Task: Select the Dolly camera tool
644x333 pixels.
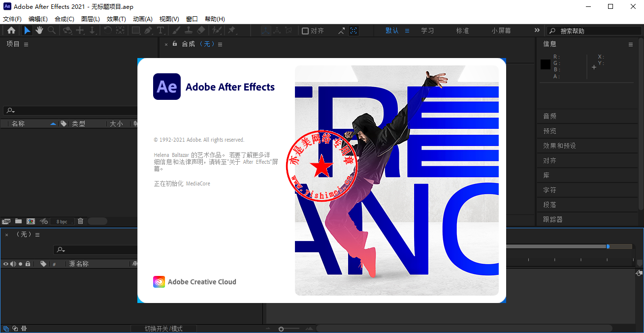Action: 92,30
